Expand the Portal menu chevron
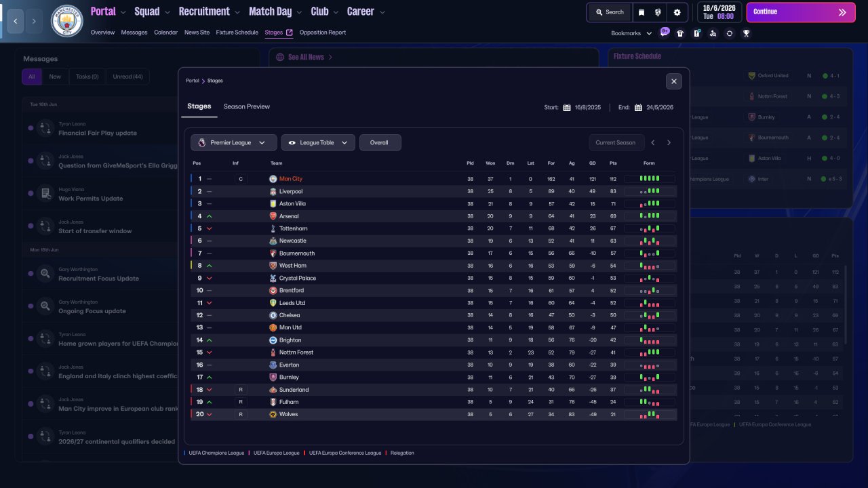The width and height of the screenshot is (868, 488). click(x=123, y=12)
